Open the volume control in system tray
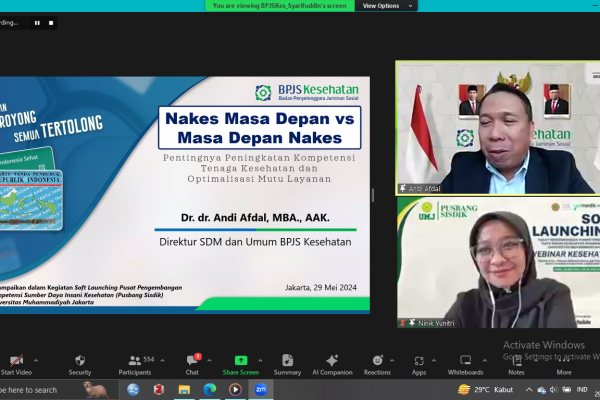Image resolution: width=600 pixels, height=400 pixels. [x=554, y=390]
